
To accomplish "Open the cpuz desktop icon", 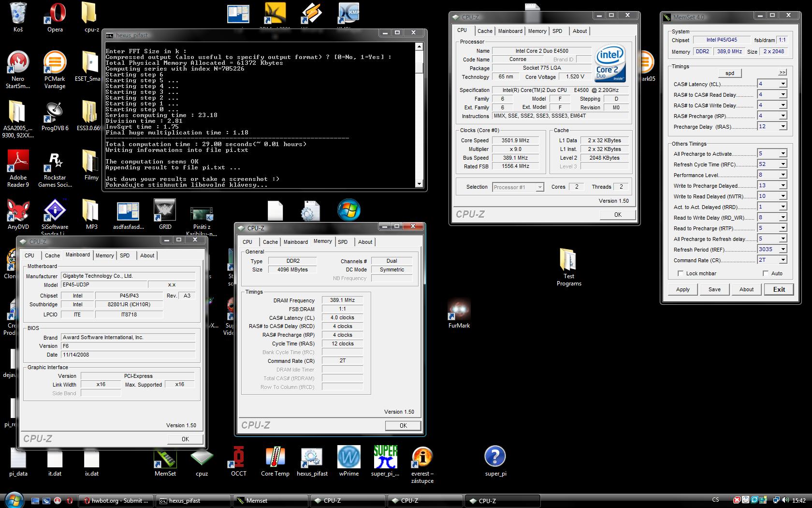I will 202,461.
